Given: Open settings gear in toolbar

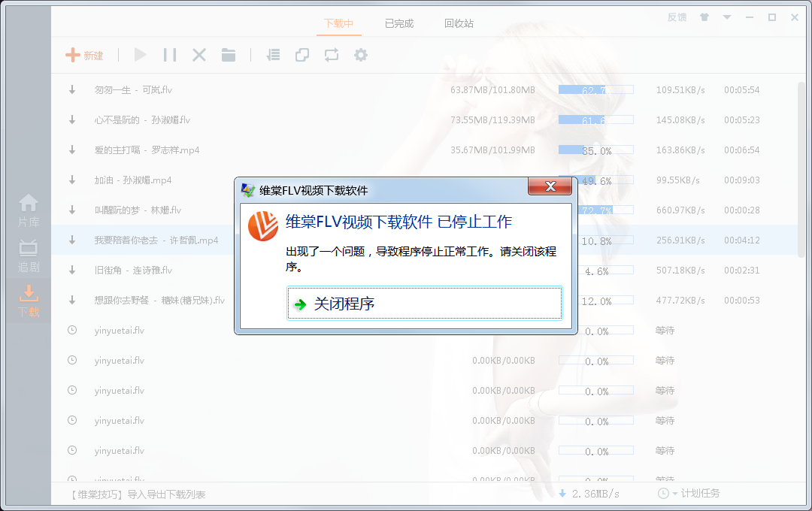Looking at the screenshot, I should coord(361,55).
